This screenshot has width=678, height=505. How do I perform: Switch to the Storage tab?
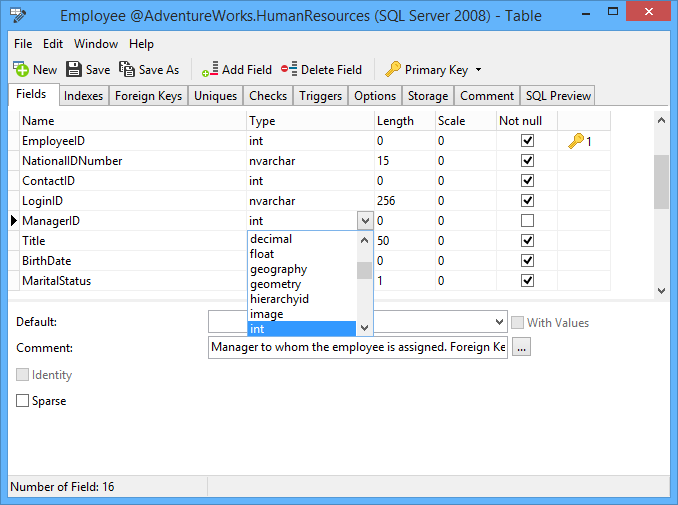tap(428, 96)
